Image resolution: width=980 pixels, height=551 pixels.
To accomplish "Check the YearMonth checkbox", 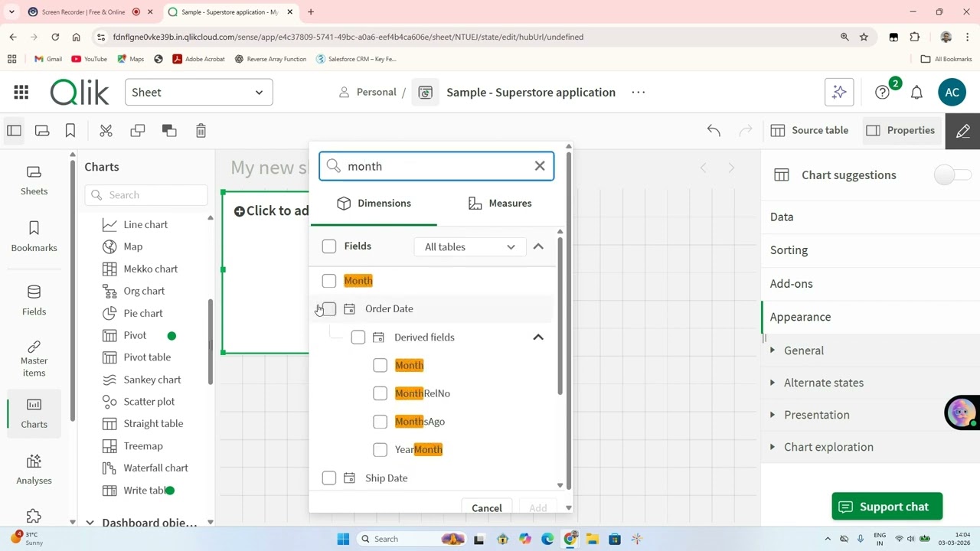I will click(381, 450).
